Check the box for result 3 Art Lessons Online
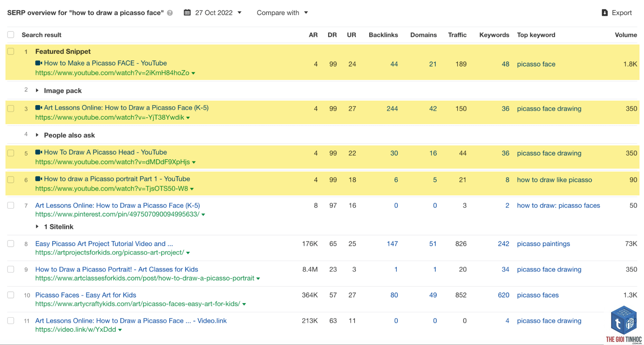 click(x=11, y=108)
